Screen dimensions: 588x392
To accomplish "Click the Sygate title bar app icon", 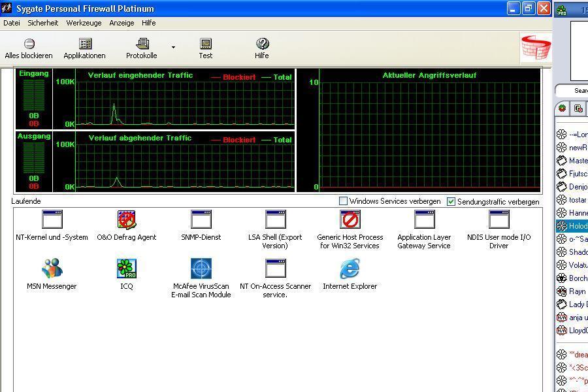I will [x=7, y=8].
